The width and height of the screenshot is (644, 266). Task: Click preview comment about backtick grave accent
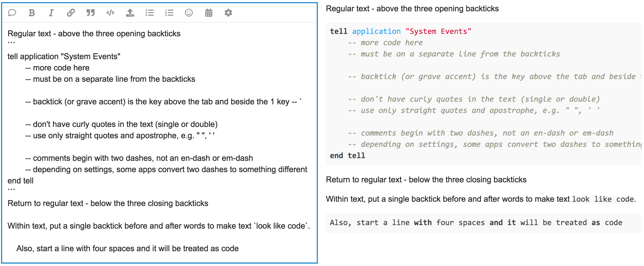coord(495,77)
